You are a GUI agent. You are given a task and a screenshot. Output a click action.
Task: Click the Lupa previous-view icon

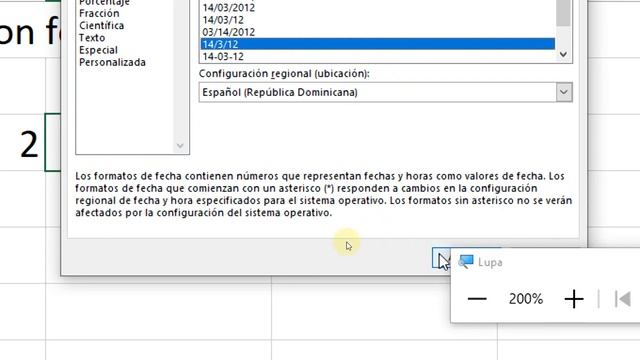pyautogui.click(x=623, y=299)
